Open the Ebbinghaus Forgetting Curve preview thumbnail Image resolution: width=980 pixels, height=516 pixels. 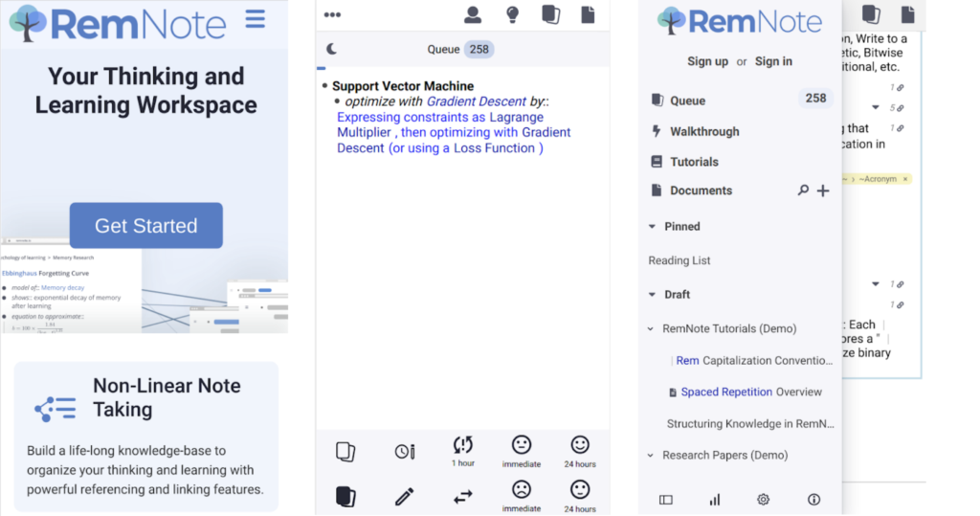pos(71,288)
